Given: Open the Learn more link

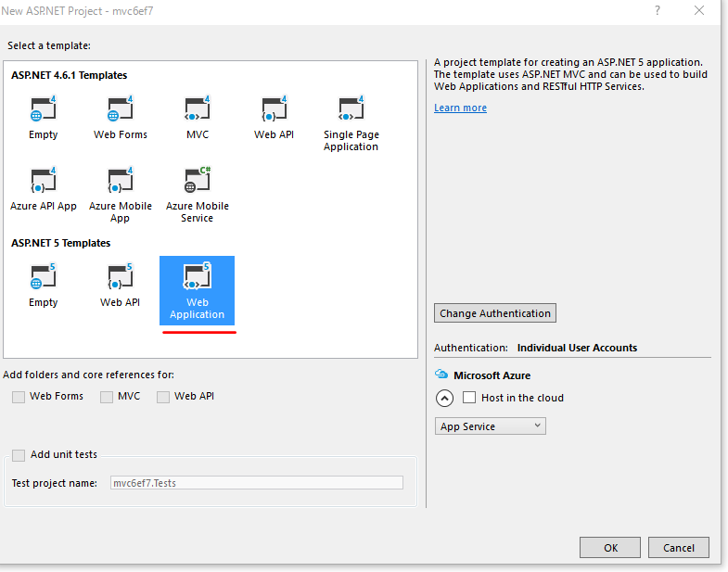Looking at the screenshot, I should coord(460,108).
